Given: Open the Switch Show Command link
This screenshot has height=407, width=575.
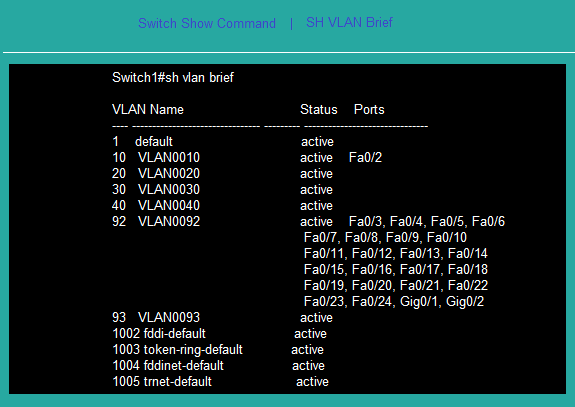Looking at the screenshot, I should tap(207, 23).
